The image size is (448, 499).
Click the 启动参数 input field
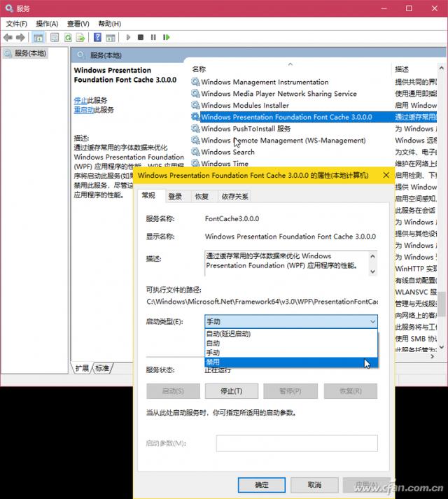pos(297,443)
